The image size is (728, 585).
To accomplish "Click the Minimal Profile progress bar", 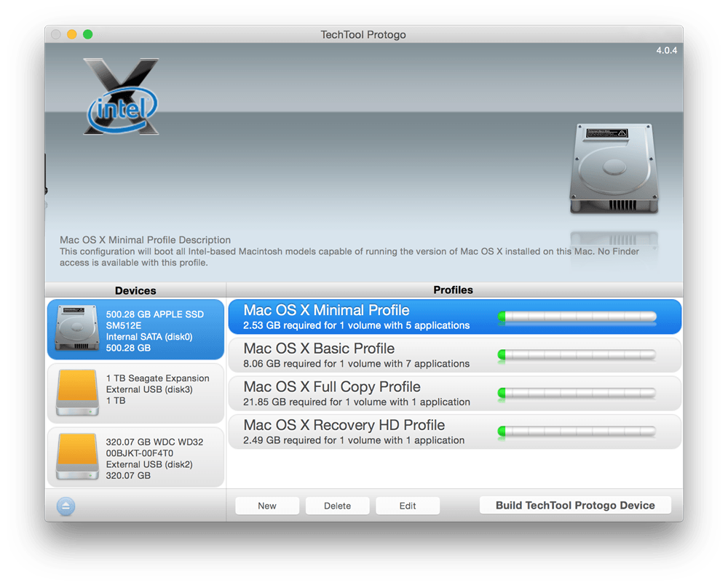I will tap(577, 317).
